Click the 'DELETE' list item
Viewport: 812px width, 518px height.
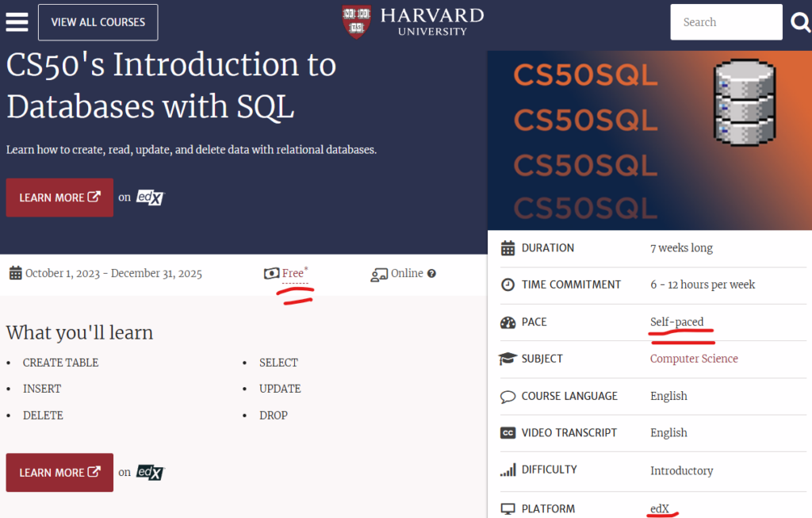[x=43, y=416]
